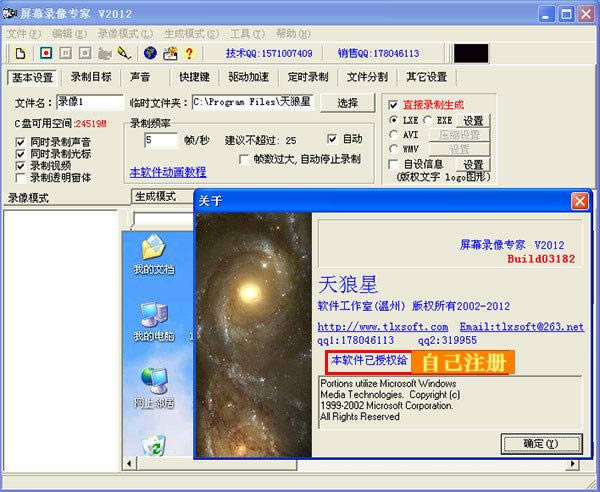The height and width of the screenshot is (492, 600).
Task: Select the 生成模式 lower tab
Action: tap(155, 197)
